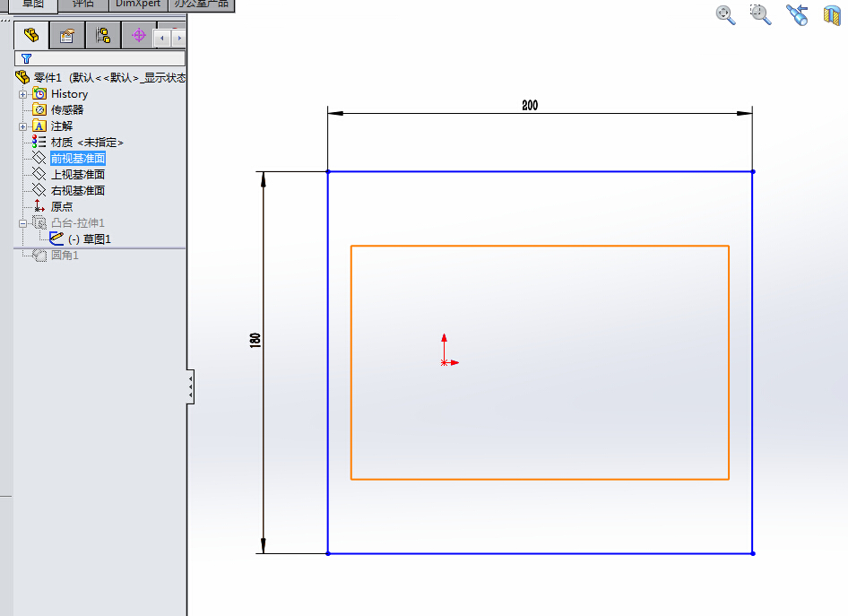Select the blue right sketch line
Screen dimensions: 848x616
(x=752, y=362)
